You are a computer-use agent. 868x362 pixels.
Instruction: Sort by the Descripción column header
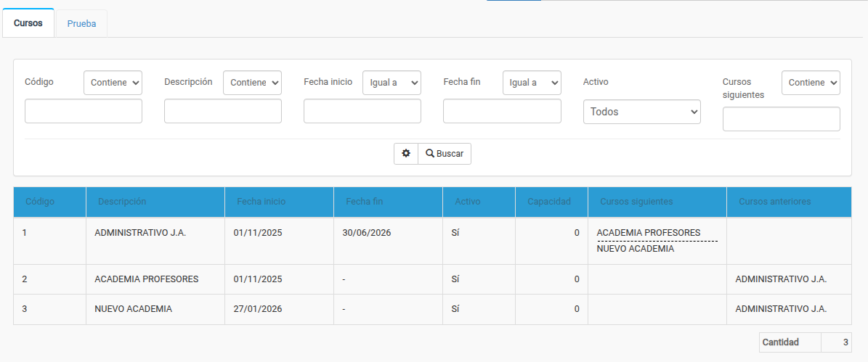pyautogui.click(x=122, y=202)
